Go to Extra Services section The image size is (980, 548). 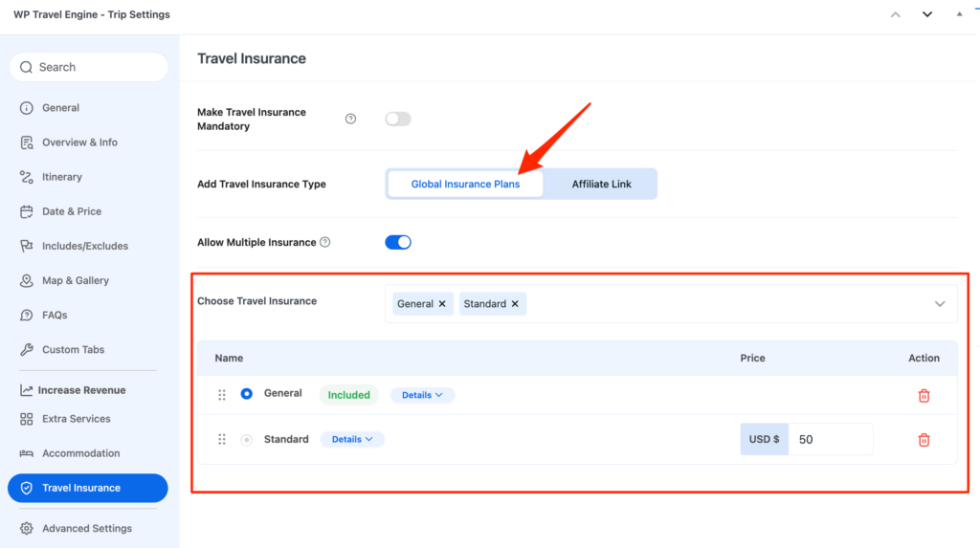point(76,419)
